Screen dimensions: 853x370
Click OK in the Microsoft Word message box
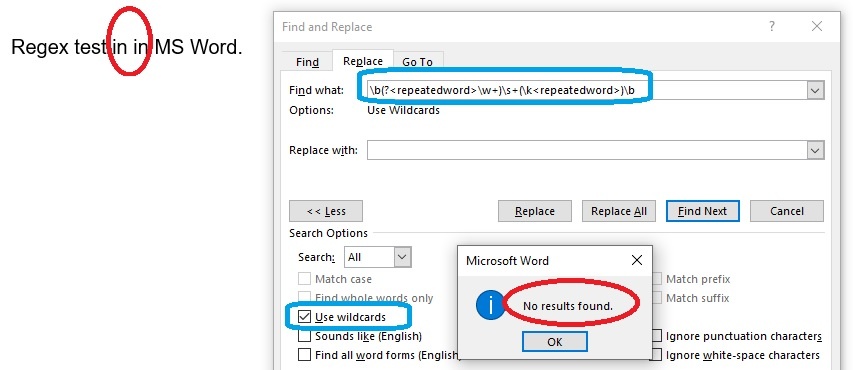tap(554, 342)
